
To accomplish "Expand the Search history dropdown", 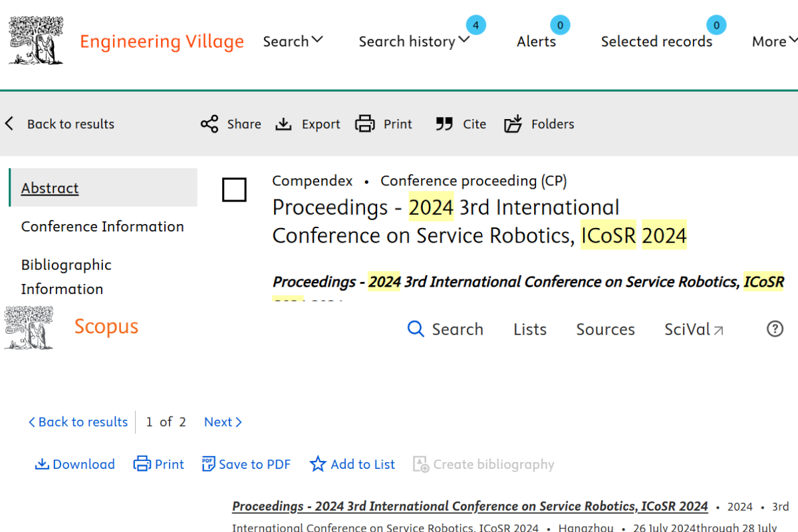I will click(x=414, y=41).
